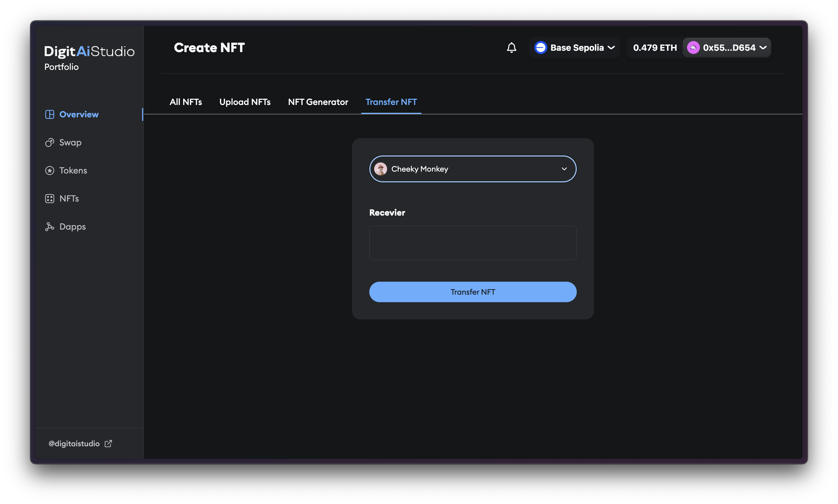The width and height of the screenshot is (838, 504).
Task: Expand the Cheeky Monkey NFT selector
Action: tap(564, 169)
